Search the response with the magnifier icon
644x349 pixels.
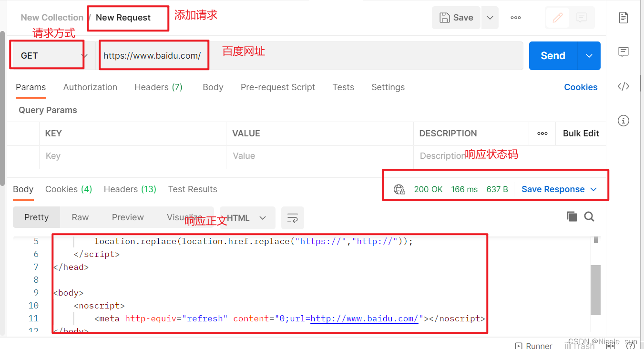pos(590,217)
